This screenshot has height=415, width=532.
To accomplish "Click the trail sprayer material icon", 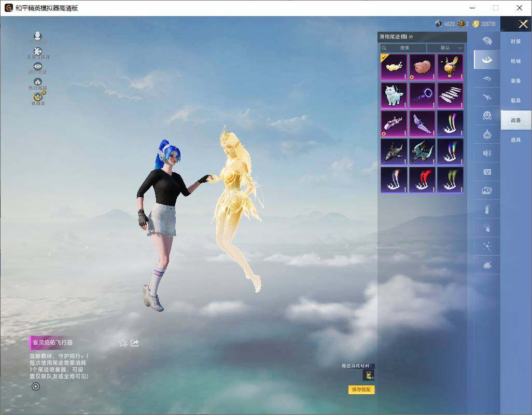I will 369,375.
